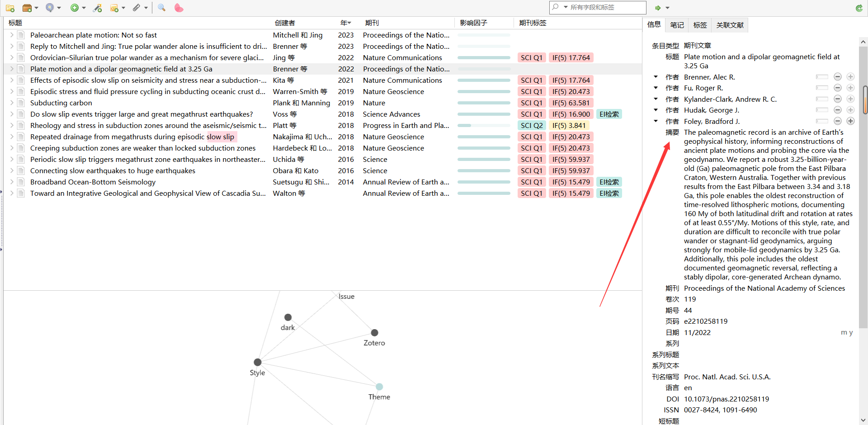Viewport: 868px width, 425px height.
Task: Click the new feed globe icon
Action: pos(50,8)
